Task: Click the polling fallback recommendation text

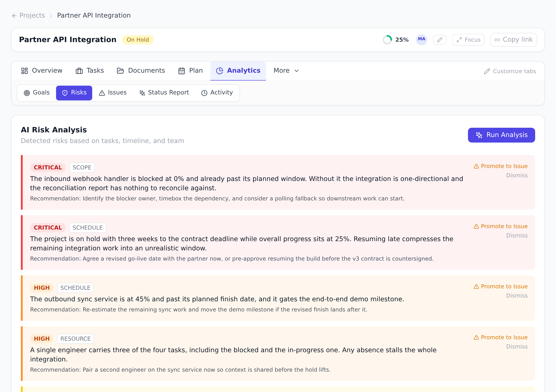Action: (217, 199)
